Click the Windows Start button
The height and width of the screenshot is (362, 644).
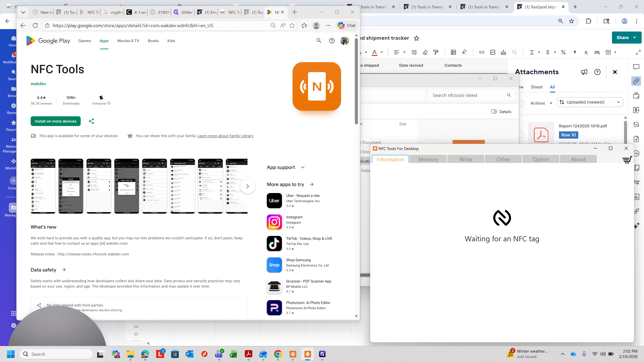point(11,354)
